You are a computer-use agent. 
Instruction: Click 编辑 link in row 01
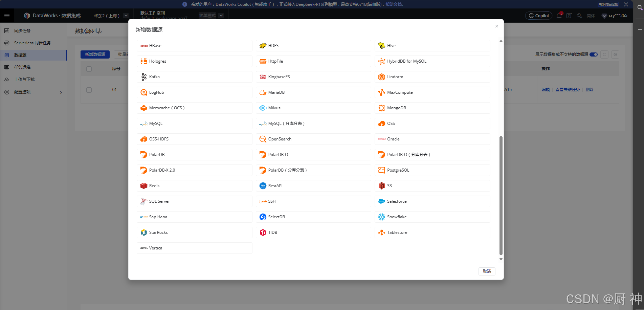pyautogui.click(x=546, y=90)
